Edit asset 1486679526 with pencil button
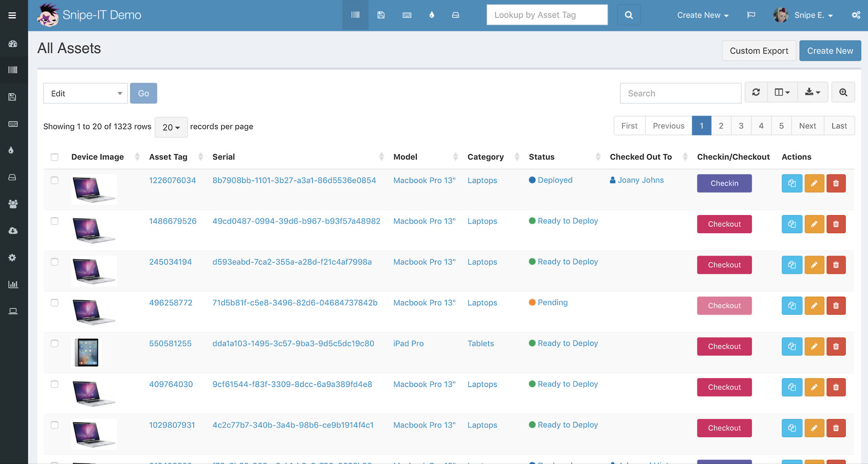Image resolution: width=868 pixels, height=464 pixels. click(814, 224)
